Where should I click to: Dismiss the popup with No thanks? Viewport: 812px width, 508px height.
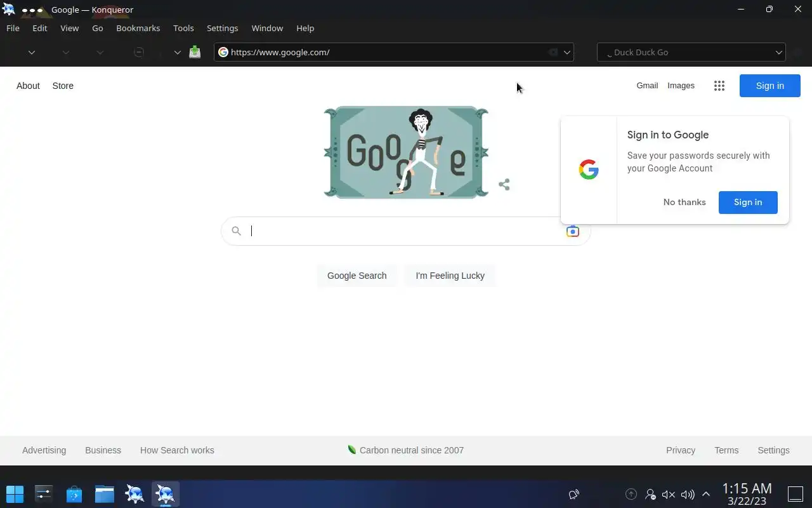click(684, 202)
